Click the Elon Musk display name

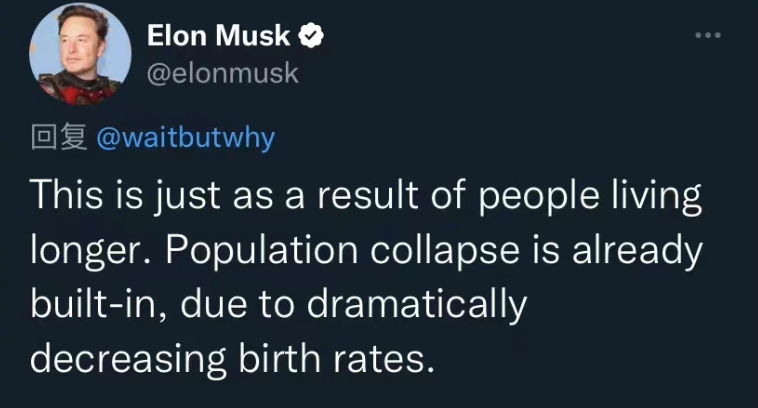point(218,36)
